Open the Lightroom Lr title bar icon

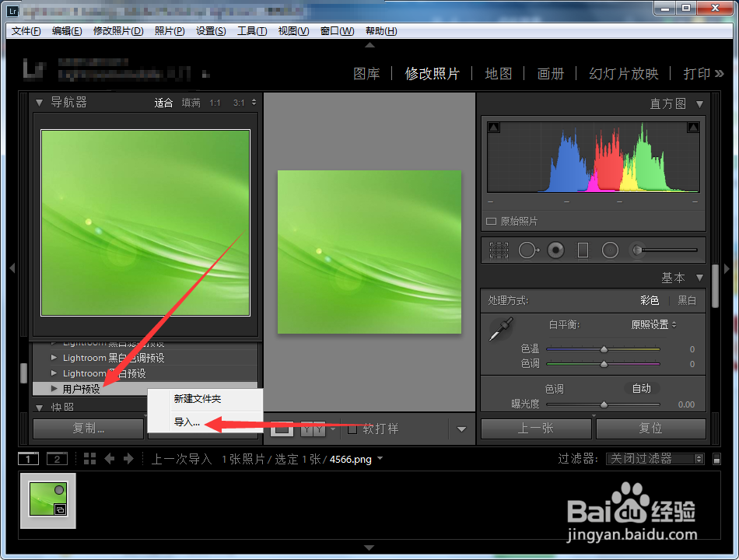pyautogui.click(x=12, y=10)
